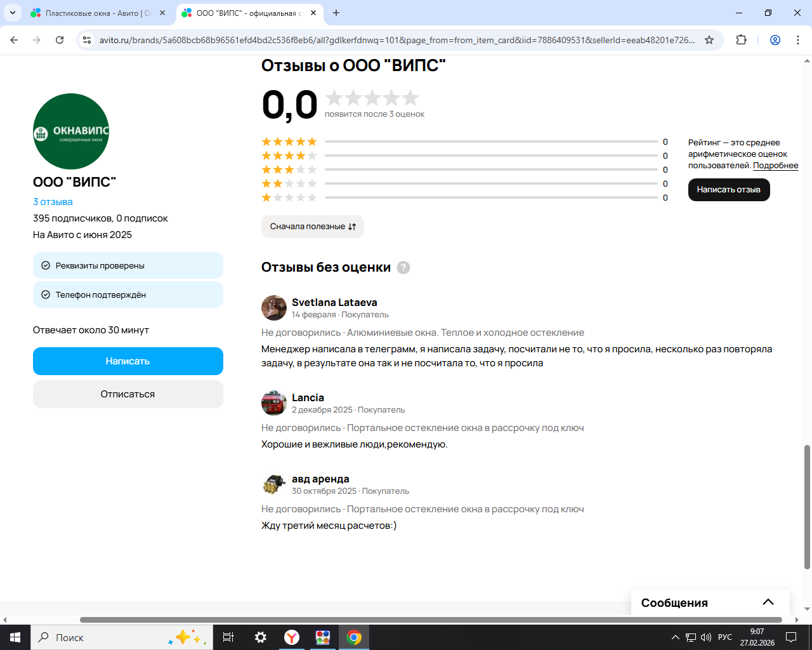Open the Сначала полезные sort dropdown
The image size is (812, 650).
(313, 227)
